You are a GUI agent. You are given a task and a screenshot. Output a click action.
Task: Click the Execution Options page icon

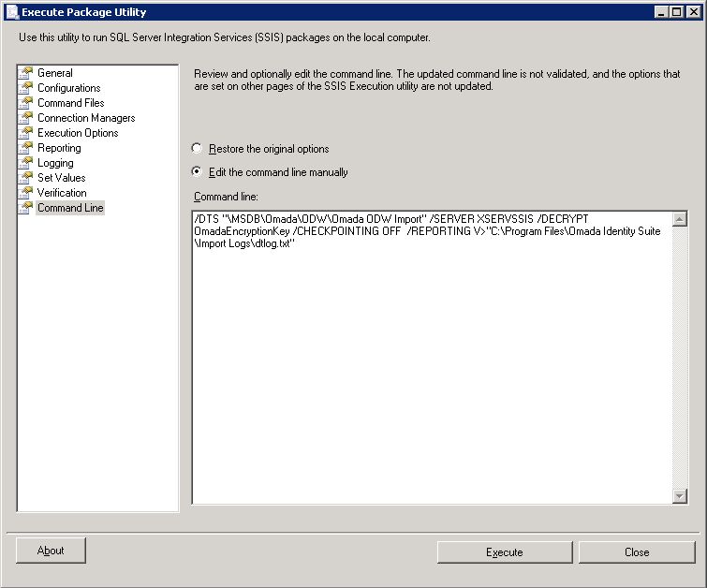click(26, 133)
